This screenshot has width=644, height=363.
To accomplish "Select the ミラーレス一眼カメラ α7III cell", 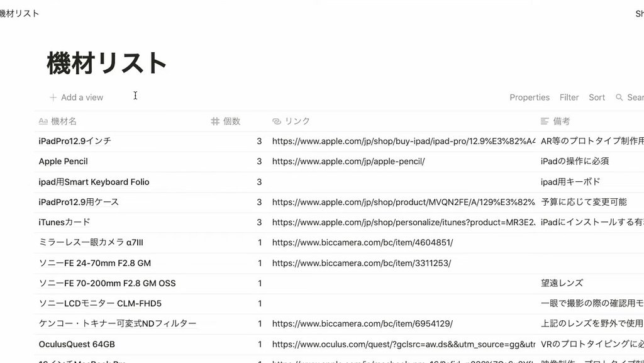I will (x=121, y=243).
